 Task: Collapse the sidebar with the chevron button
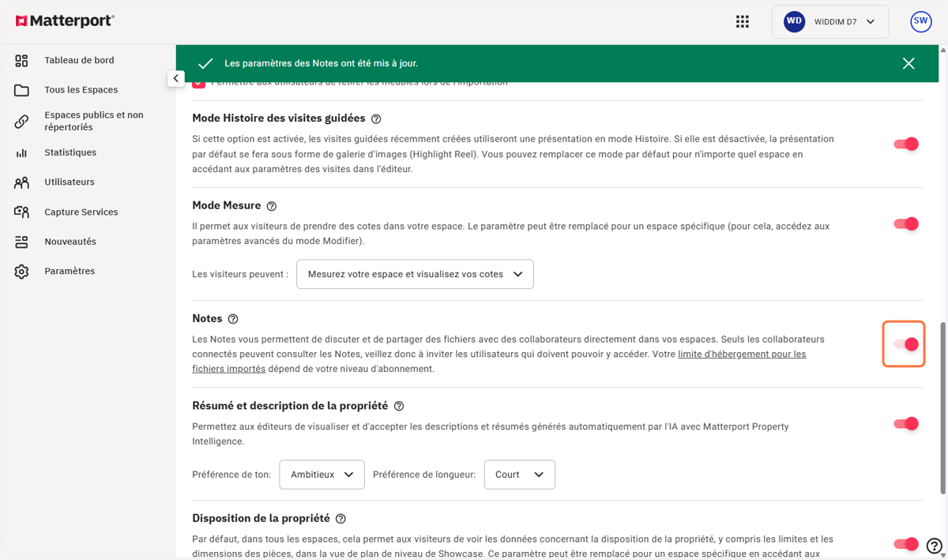175,78
